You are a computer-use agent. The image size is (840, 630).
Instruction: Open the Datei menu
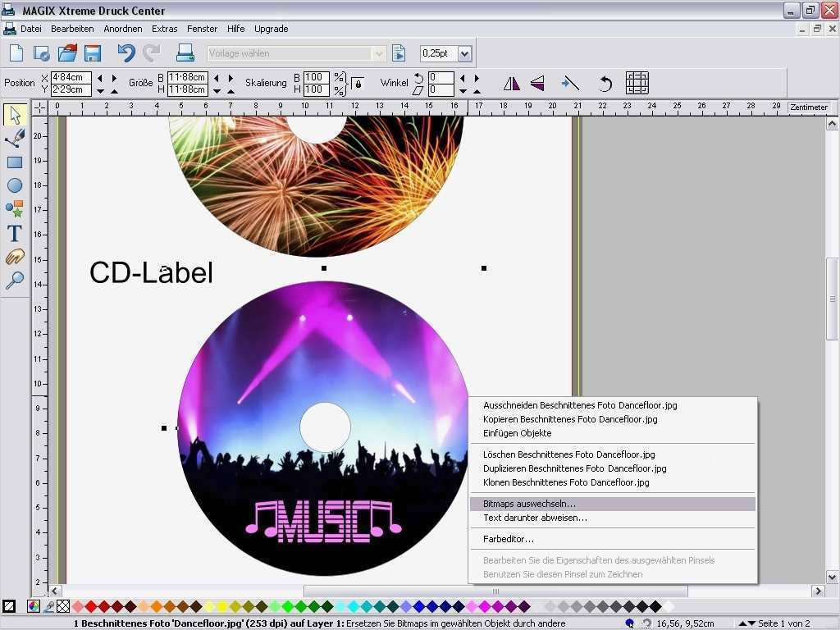point(31,29)
